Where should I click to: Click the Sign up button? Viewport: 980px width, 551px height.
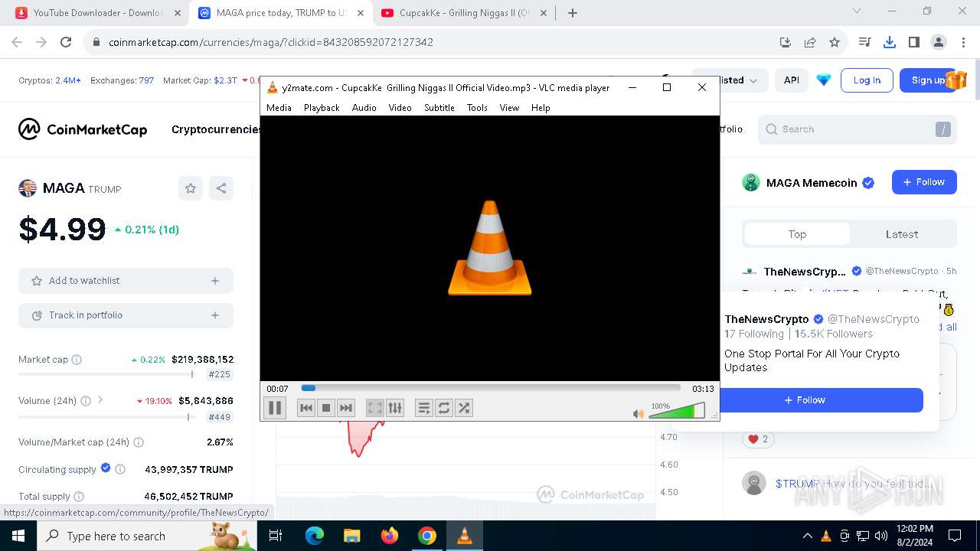pyautogui.click(x=928, y=80)
